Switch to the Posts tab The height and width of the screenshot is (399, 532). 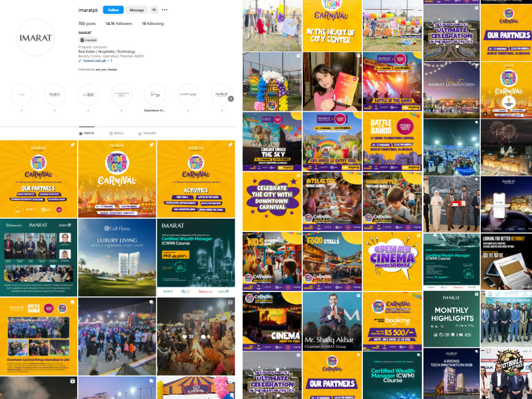pos(87,134)
